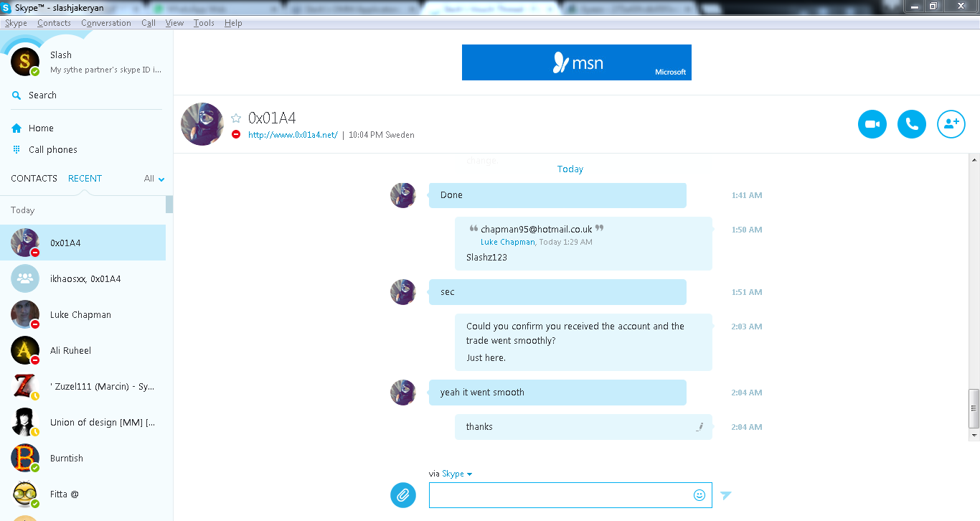The image size is (980, 521).
Task: Open Call phones
Action: 52,149
